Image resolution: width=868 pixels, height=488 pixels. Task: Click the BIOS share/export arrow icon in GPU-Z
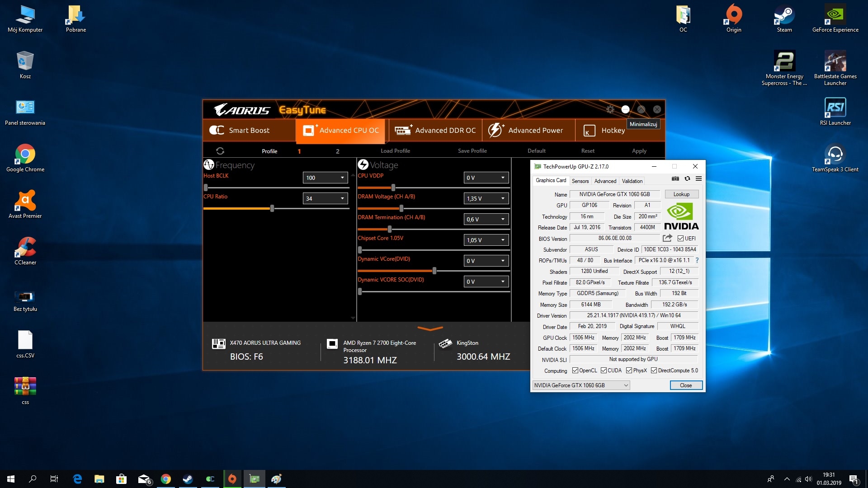pyautogui.click(x=667, y=238)
